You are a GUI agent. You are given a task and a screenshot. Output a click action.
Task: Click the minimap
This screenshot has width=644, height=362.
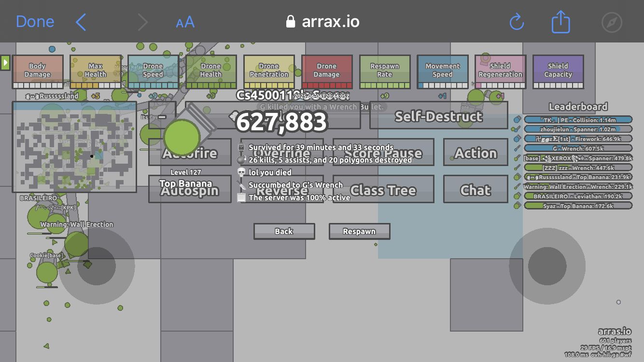click(x=74, y=147)
